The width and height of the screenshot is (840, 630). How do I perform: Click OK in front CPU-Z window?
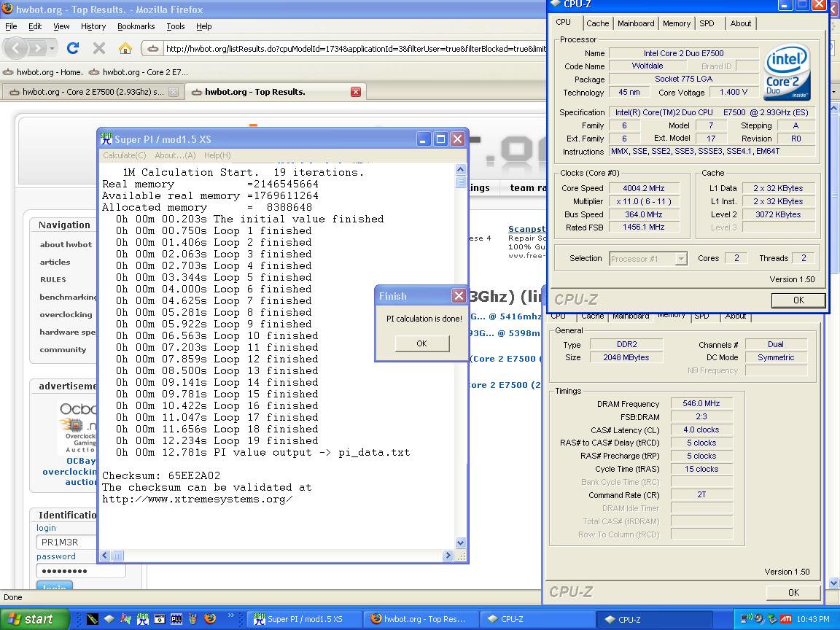798,300
